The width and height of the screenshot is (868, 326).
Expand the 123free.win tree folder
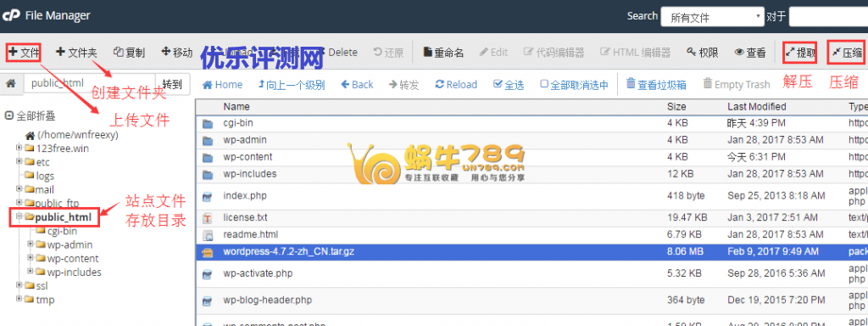(x=19, y=148)
